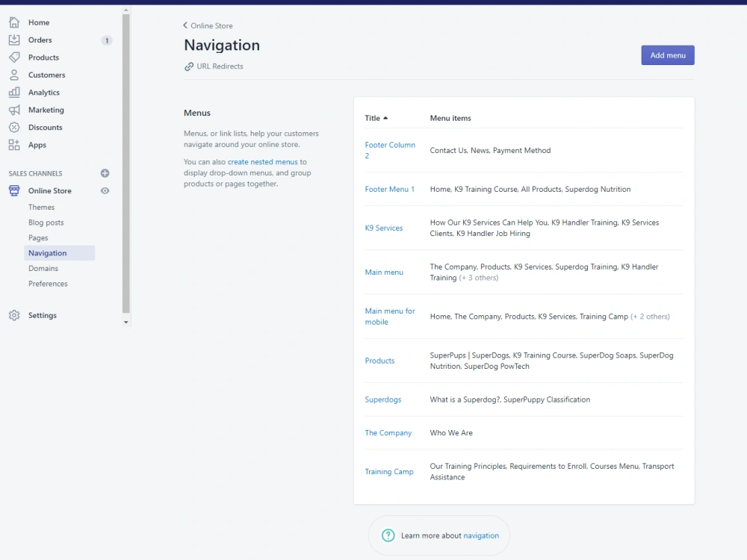
Task: Click the Orders inbox icon
Action: tap(14, 40)
